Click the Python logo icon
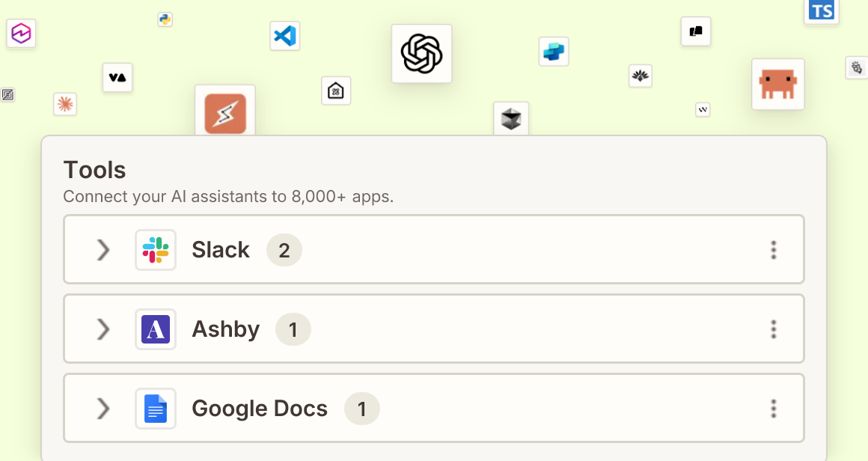The height and width of the screenshot is (461, 868). (165, 19)
